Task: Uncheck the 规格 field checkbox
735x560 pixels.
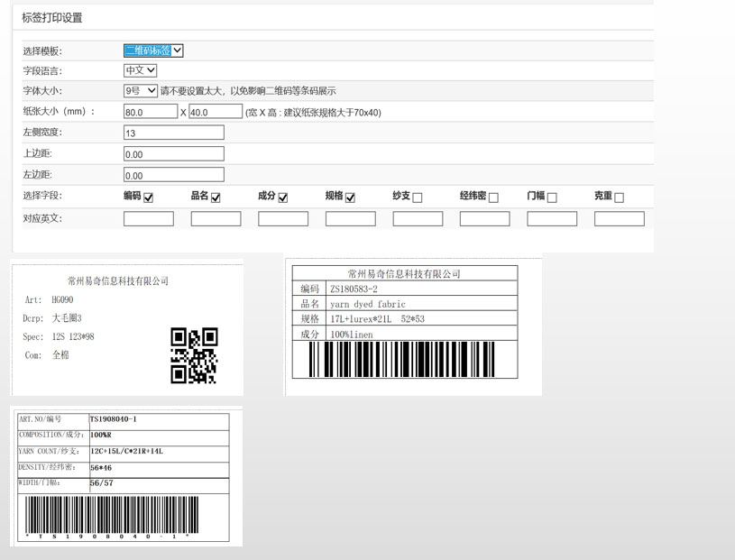Action: 350,197
